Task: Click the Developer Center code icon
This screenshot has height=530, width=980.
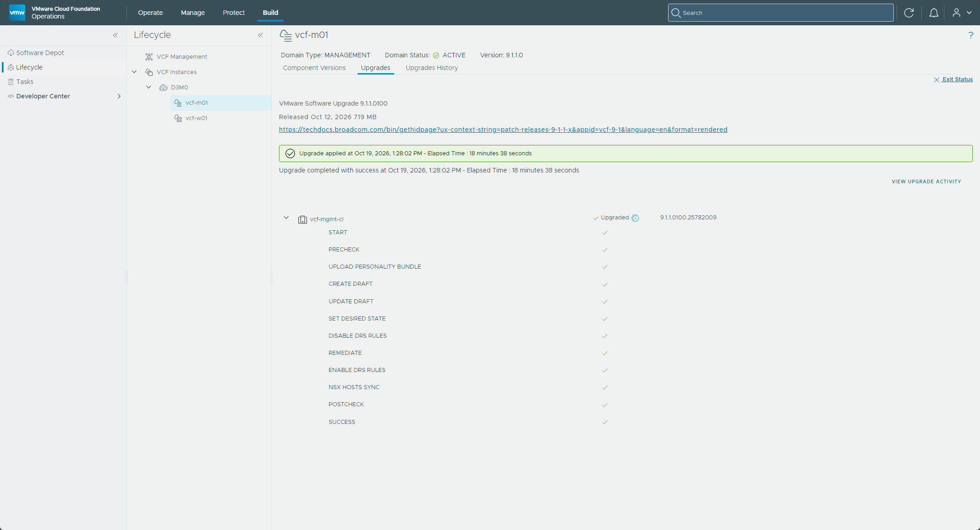Action: point(11,96)
